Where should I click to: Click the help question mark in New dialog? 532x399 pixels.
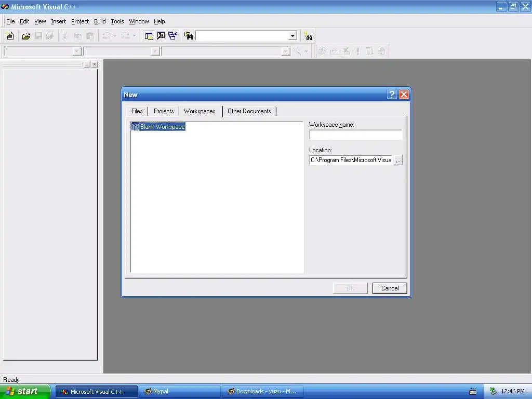click(x=392, y=95)
